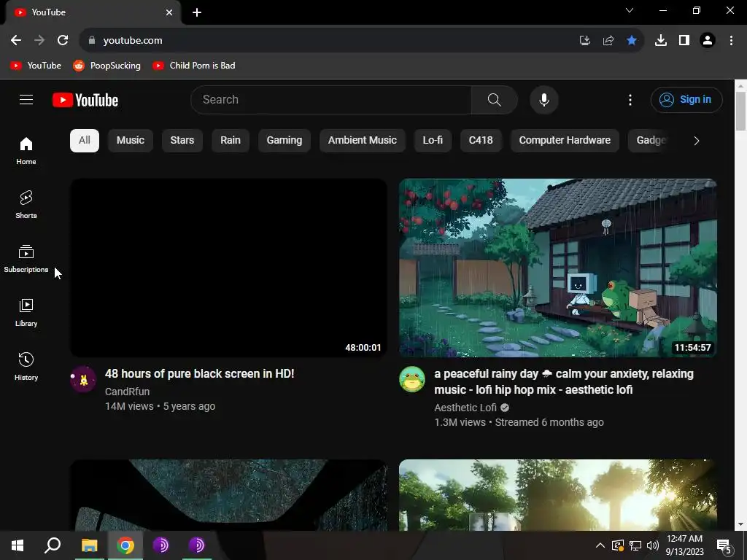Viewport: 747px width, 560px height.
Task: Open File Explorer from taskbar
Action: coord(89,545)
